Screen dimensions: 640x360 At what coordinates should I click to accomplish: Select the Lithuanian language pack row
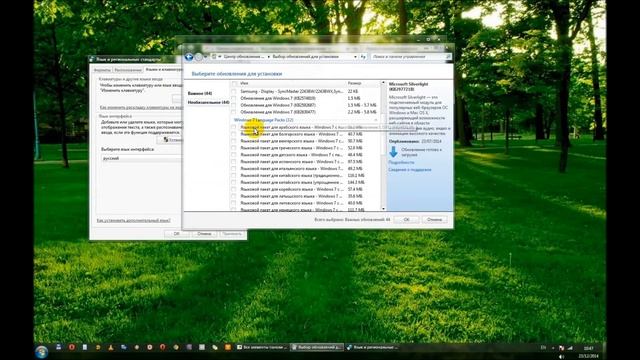click(306, 203)
